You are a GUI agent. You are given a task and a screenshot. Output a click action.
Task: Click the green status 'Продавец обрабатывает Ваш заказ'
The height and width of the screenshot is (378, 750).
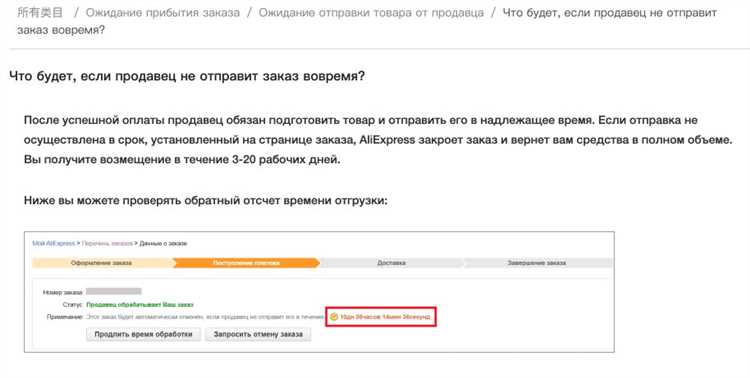coord(140,304)
